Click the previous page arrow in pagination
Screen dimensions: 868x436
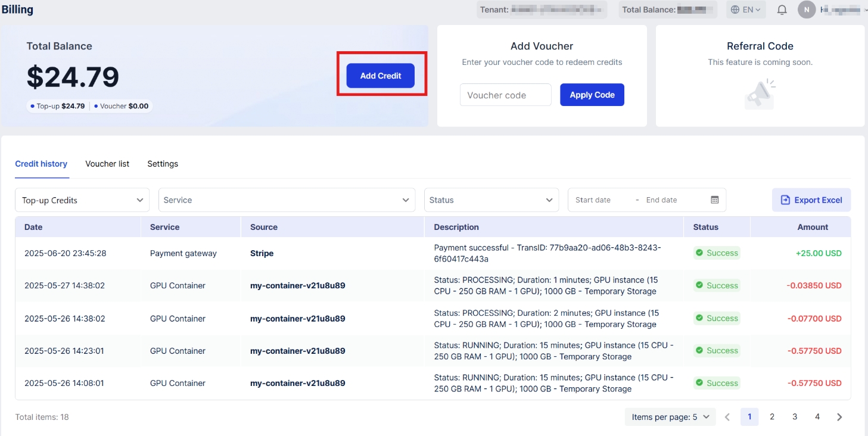coord(727,417)
